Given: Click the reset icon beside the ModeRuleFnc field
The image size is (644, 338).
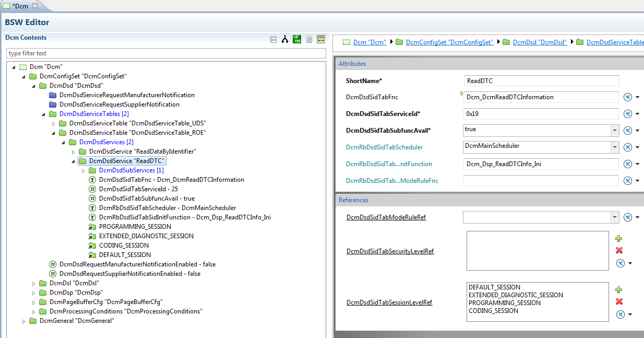Looking at the screenshot, I should (x=628, y=181).
